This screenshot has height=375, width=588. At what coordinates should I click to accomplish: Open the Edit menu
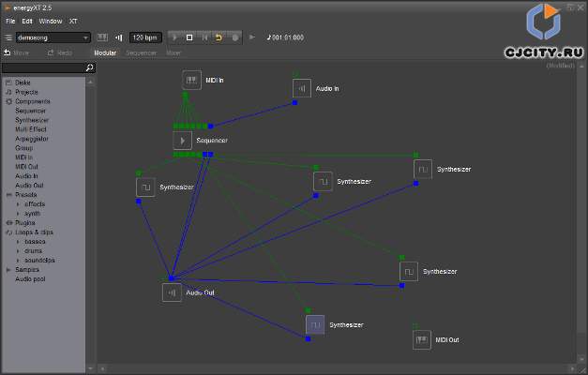click(x=27, y=21)
